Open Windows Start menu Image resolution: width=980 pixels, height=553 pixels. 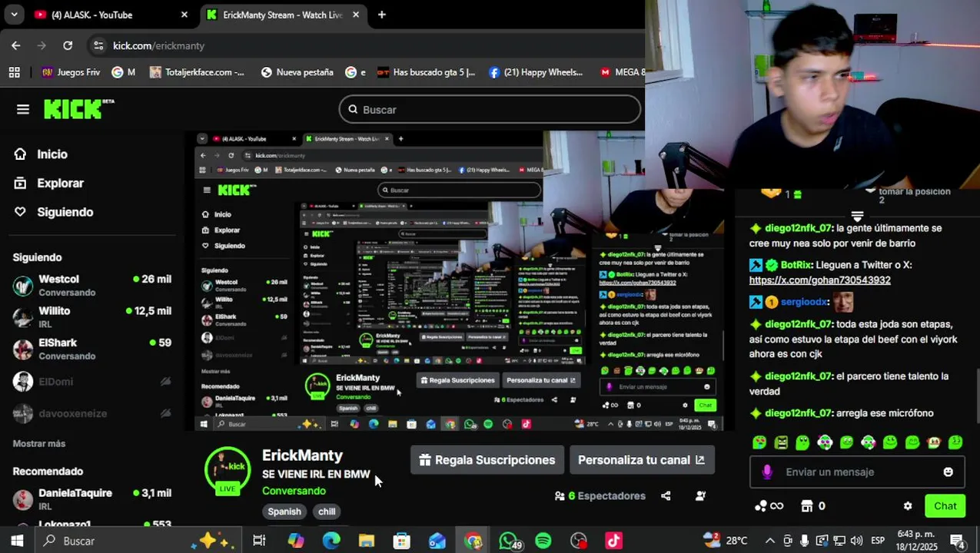point(16,541)
